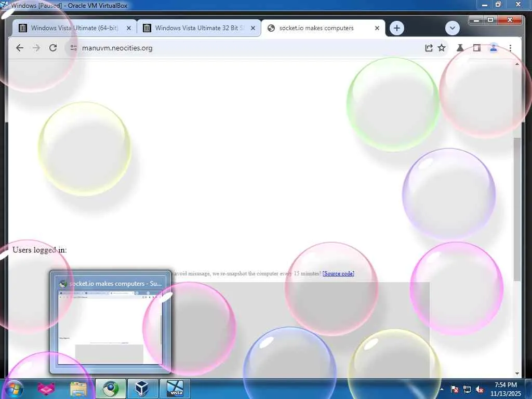Close the socket.io makes computers tab
Screen dimensions: 532x399
coord(377,28)
